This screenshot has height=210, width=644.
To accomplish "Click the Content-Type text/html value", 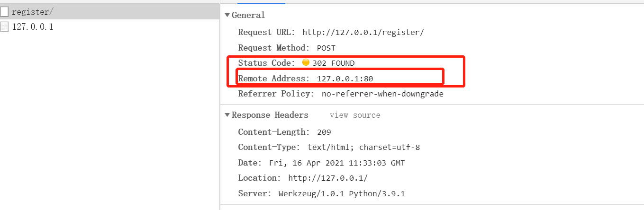I will click(363, 147).
